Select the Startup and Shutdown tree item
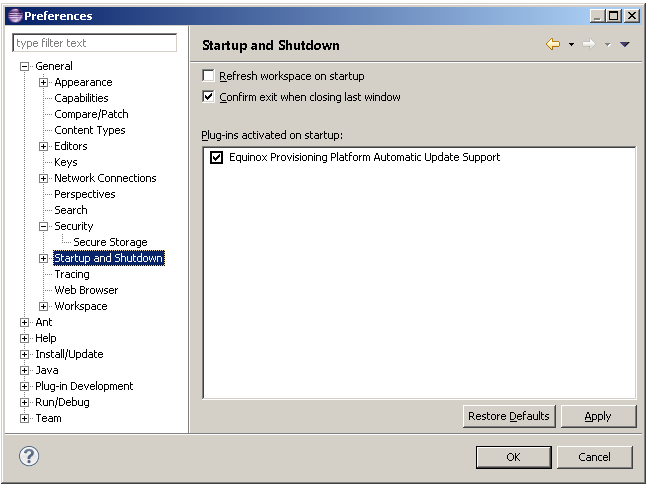The height and width of the screenshot is (485, 647). click(x=109, y=258)
